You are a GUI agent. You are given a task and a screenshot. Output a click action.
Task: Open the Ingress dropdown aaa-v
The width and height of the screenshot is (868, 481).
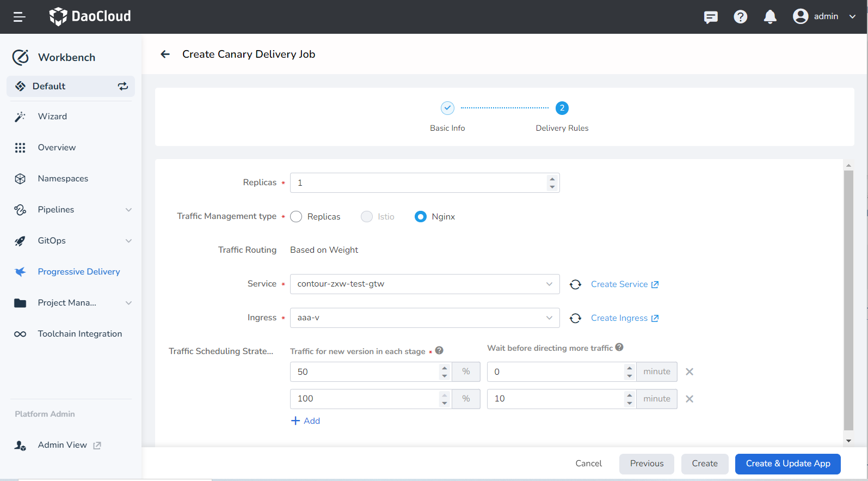tap(424, 318)
